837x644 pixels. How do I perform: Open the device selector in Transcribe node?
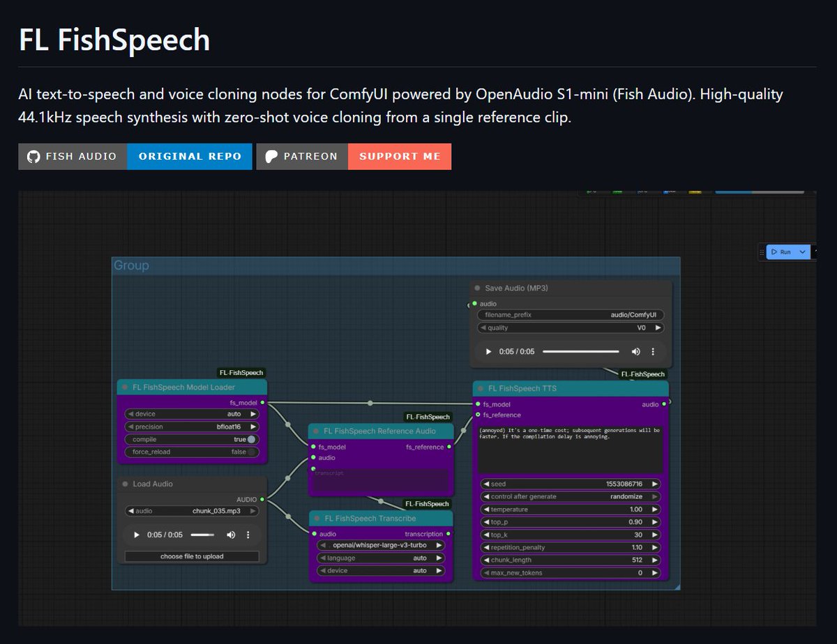(x=381, y=570)
